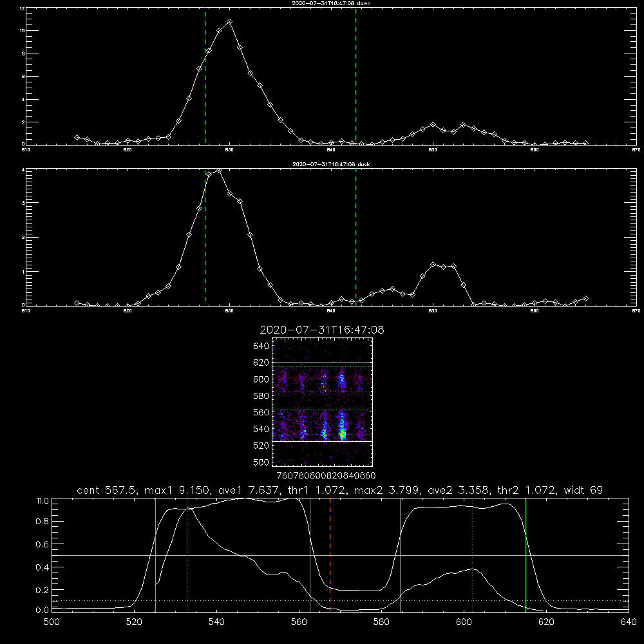Viewport: 644px width, 644px height.
Task: Click the 'thr1 1.072' value in the stats line
Action: coord(316,490)
